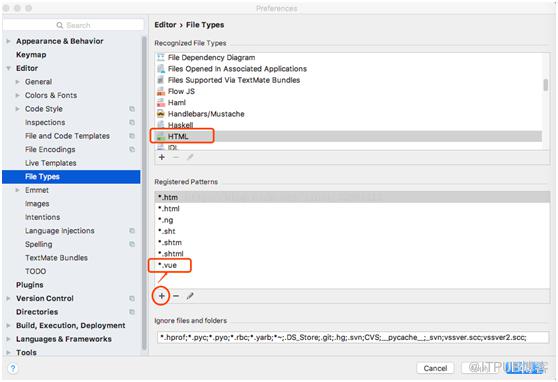The height and width of the screenshot is (382, 558).
Task: Select the *.ng pattern
Action: coord(352,220)
